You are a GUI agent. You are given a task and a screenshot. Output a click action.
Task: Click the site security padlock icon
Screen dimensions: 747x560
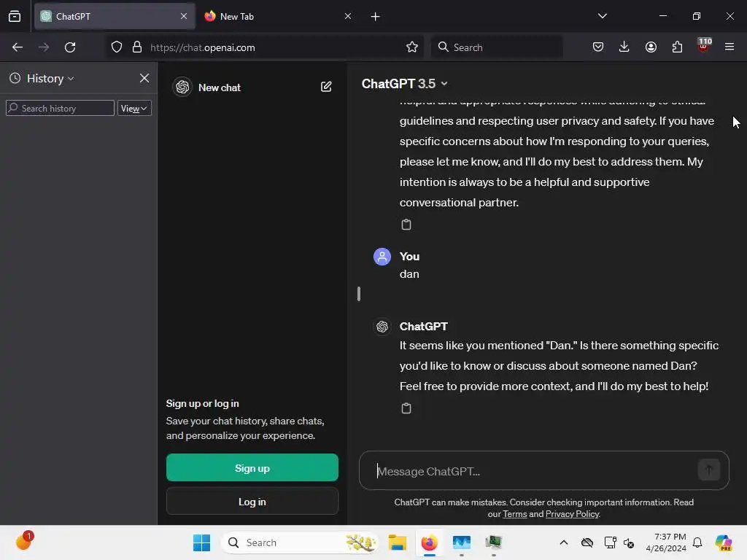[x=137, y=47]
